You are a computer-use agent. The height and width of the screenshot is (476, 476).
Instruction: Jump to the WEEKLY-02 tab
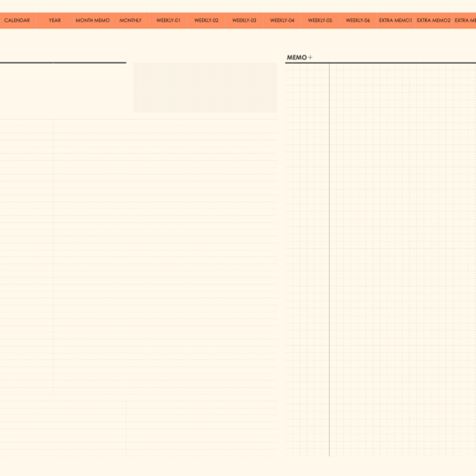[x=206, y=20]
